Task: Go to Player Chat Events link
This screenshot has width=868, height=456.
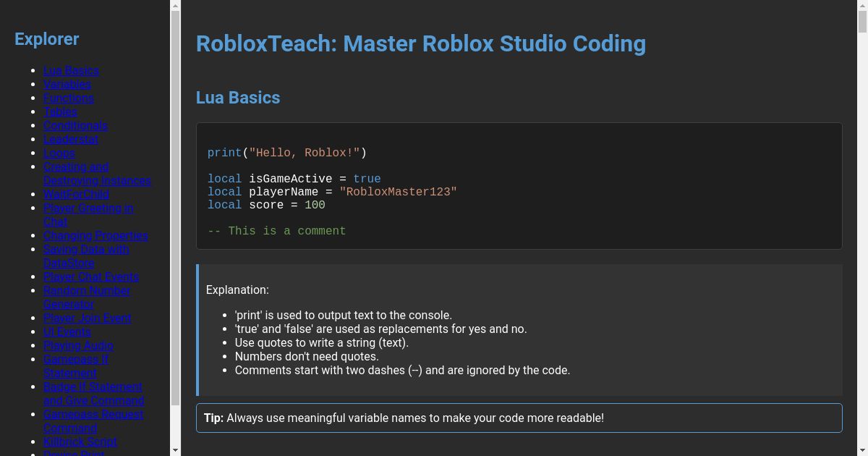Action: (91, 276)
